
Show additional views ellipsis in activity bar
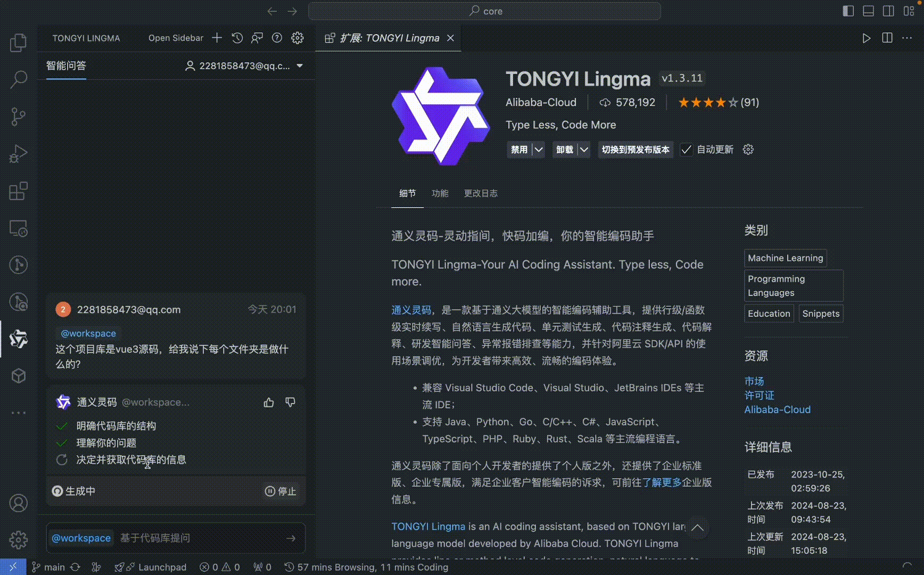[x=19, y=413]
